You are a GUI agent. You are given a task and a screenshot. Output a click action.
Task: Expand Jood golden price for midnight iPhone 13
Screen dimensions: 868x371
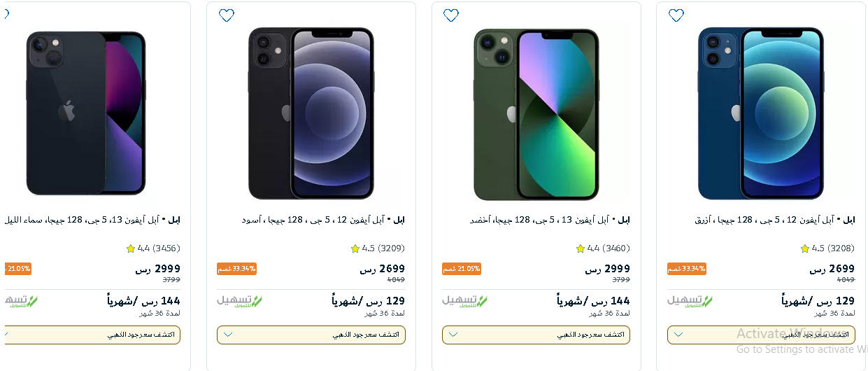point(90,335)
